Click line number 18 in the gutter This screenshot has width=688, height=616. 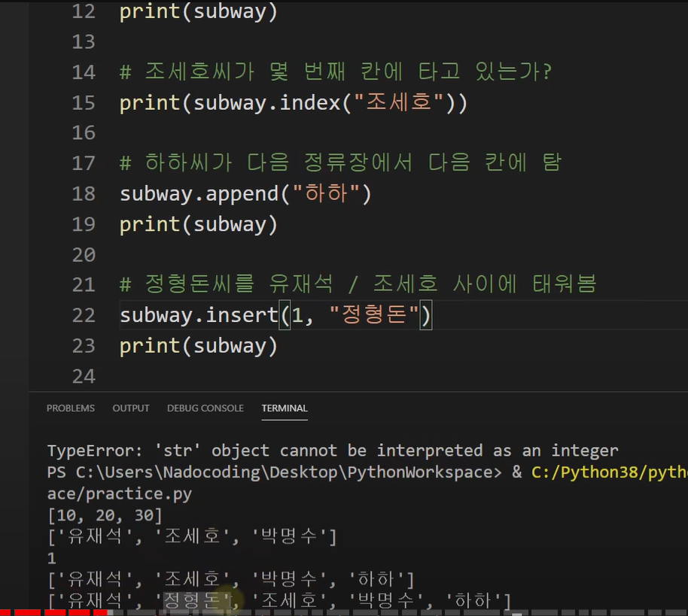pos(84,194)
